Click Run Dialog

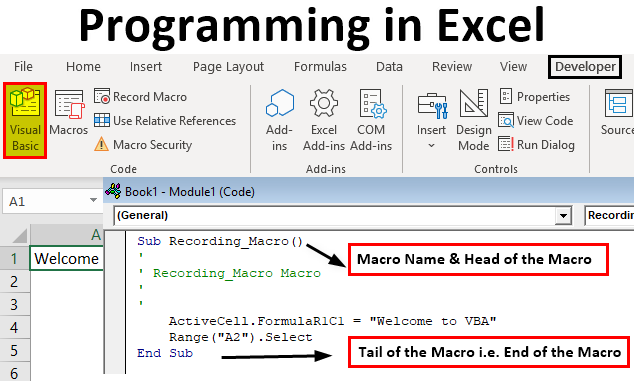pyautogui.click(x=537, y=144)
